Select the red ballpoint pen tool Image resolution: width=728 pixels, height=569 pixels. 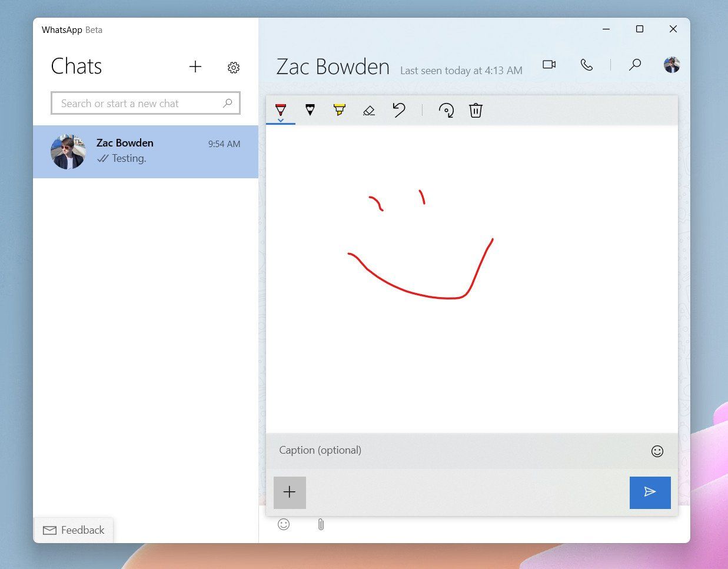(281, 109)
